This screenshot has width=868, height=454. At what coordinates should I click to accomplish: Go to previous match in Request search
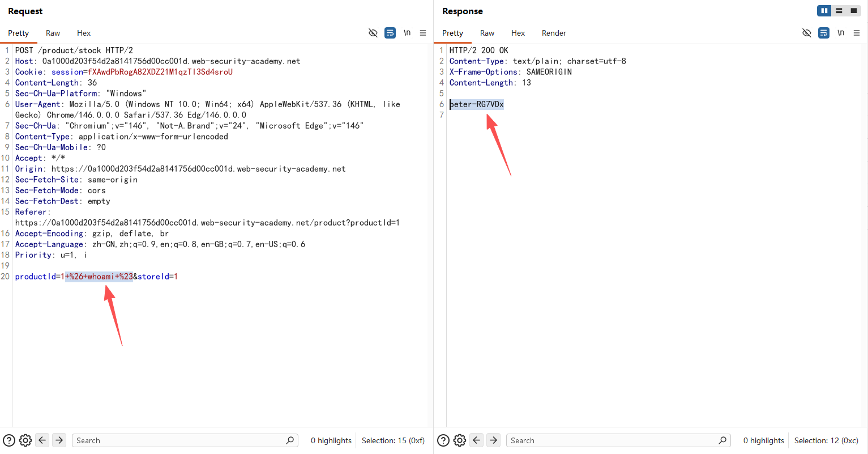42,440
